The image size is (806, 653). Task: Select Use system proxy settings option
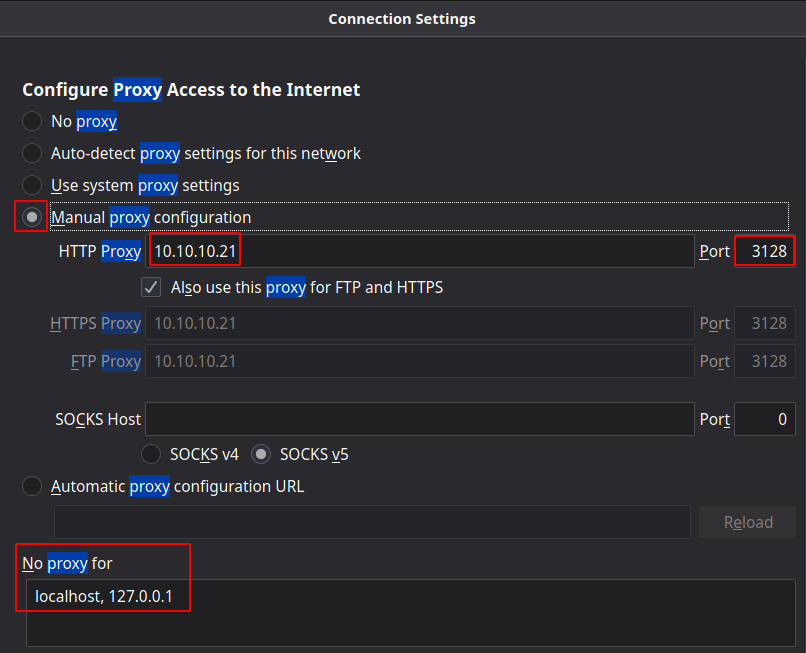tap(33, 186)
